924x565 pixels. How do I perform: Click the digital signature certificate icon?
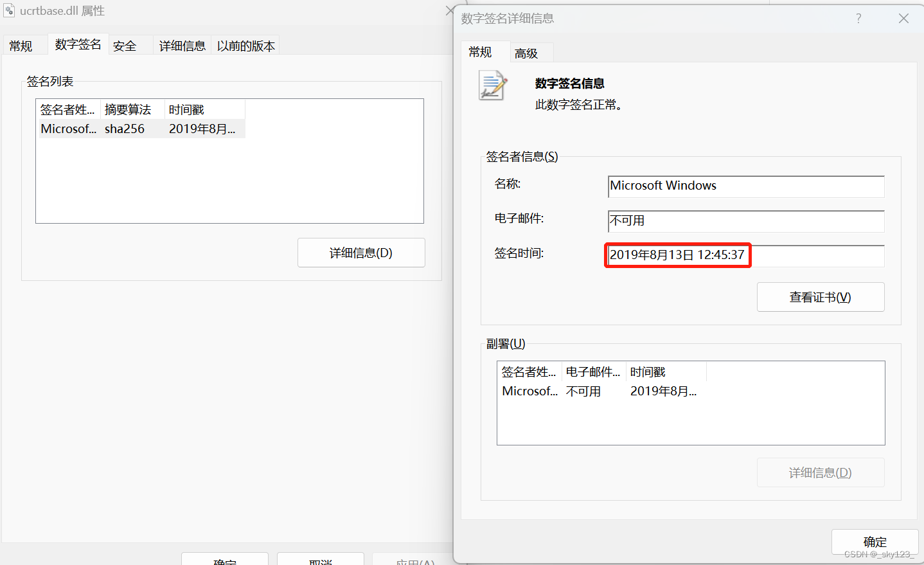[493, 85]
